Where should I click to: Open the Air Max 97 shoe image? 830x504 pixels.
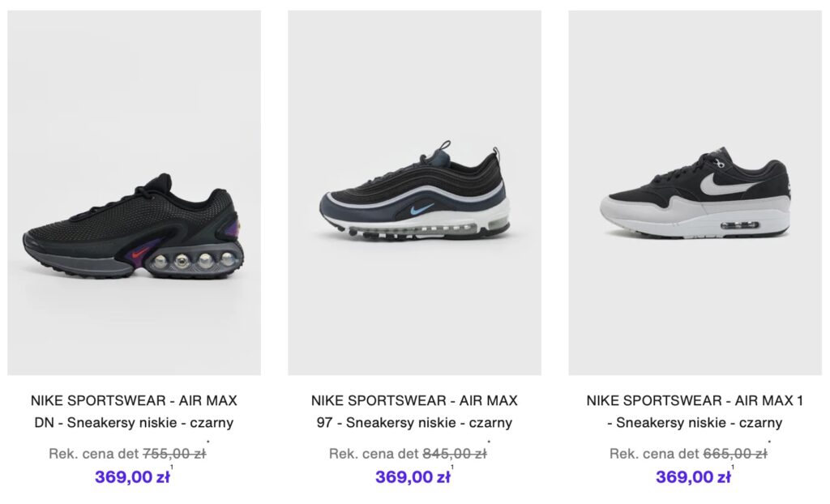click(414, 193)
